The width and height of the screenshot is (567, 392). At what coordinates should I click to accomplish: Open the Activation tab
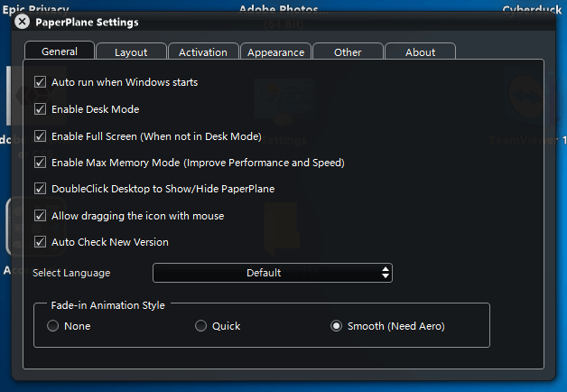click(203, 52)
